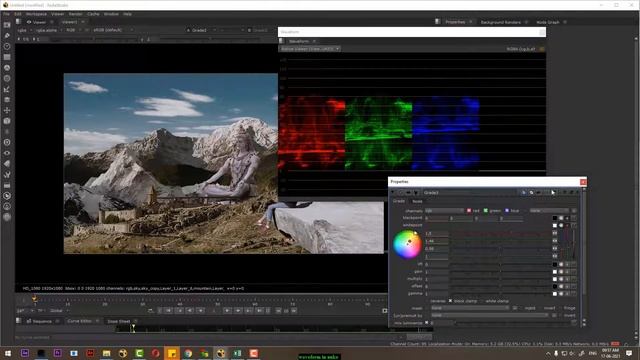This screenshot has height=360, width=640.
Task: Open the Channel nodes toolbar icon
Action: click(7, 57)
